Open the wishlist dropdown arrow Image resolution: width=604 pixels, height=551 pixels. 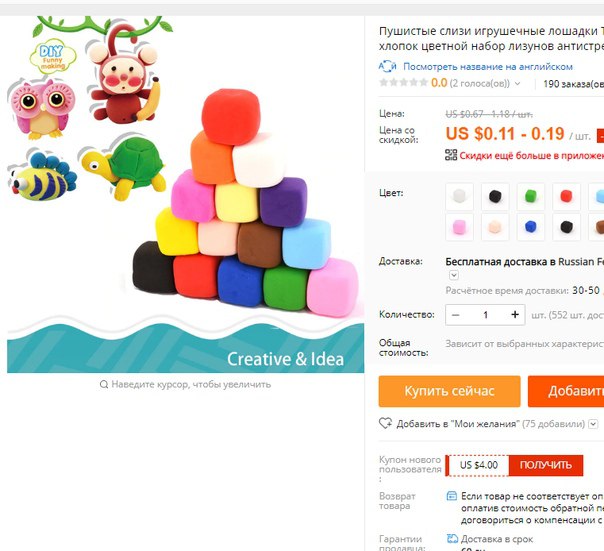pos(593,424)
